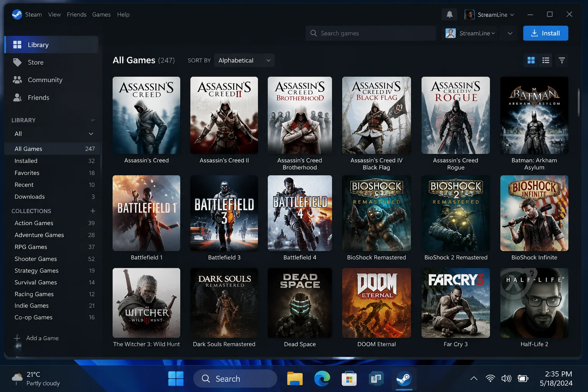This screenshot has width=588, height=392.
Task: Click the Community people icon
Action: point(17,80)
